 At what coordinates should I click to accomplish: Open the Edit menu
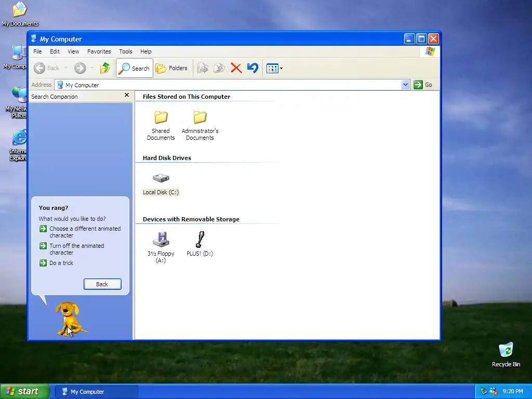coord(55,51)
